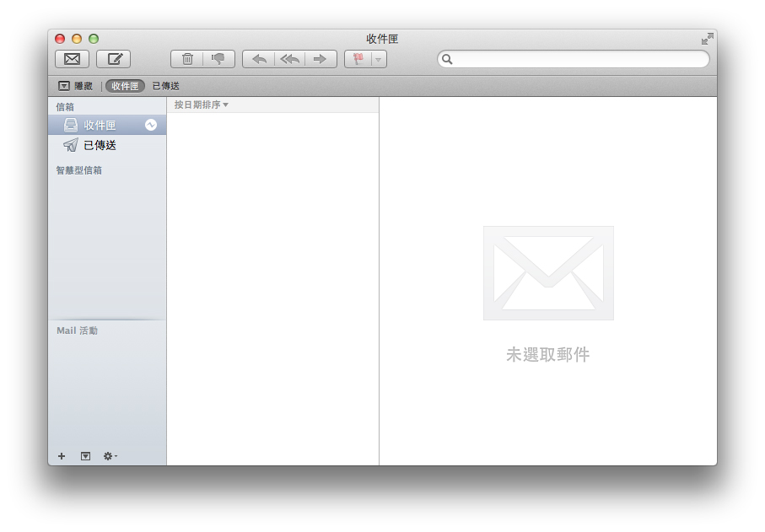Open 已傳送 mailbox in sidebar

(x=100, y=145)
